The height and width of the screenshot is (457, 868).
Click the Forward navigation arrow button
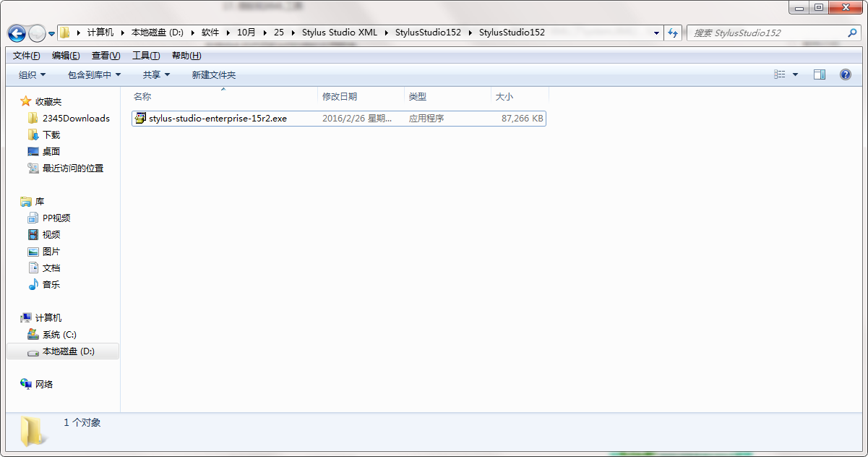[x=37, y=33]
